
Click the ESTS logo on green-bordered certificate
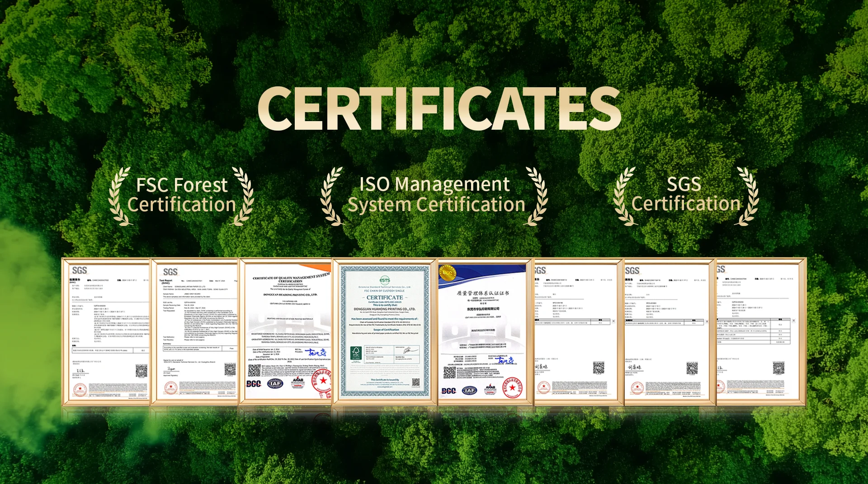click(385, 280)
